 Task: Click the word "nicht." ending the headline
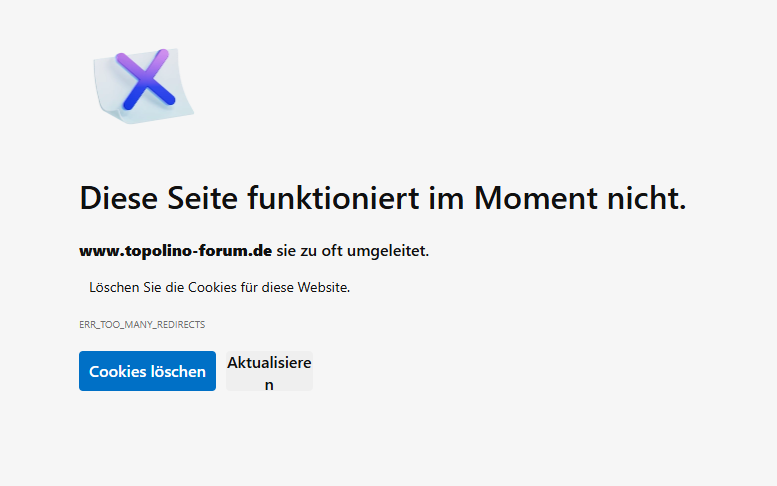[x=647, y=198]
